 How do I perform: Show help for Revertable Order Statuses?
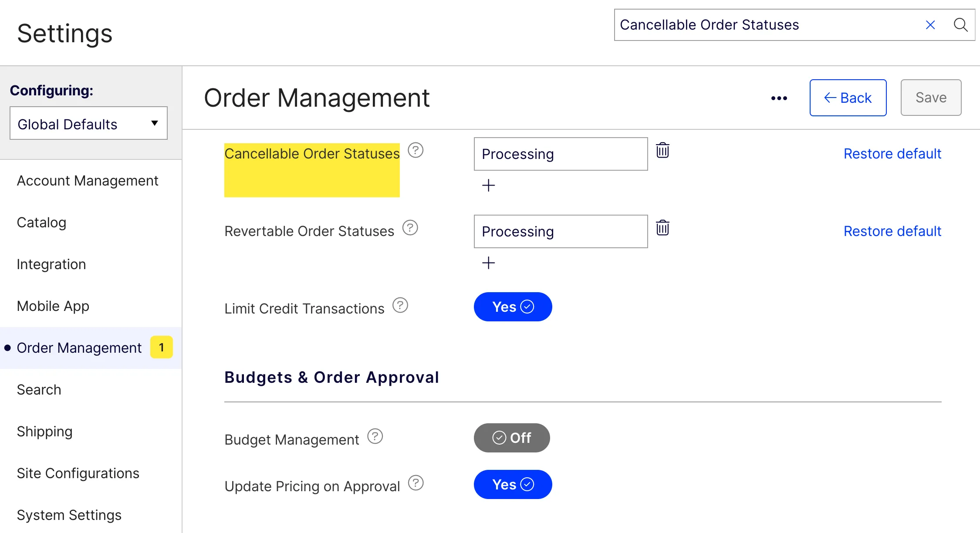410,228
